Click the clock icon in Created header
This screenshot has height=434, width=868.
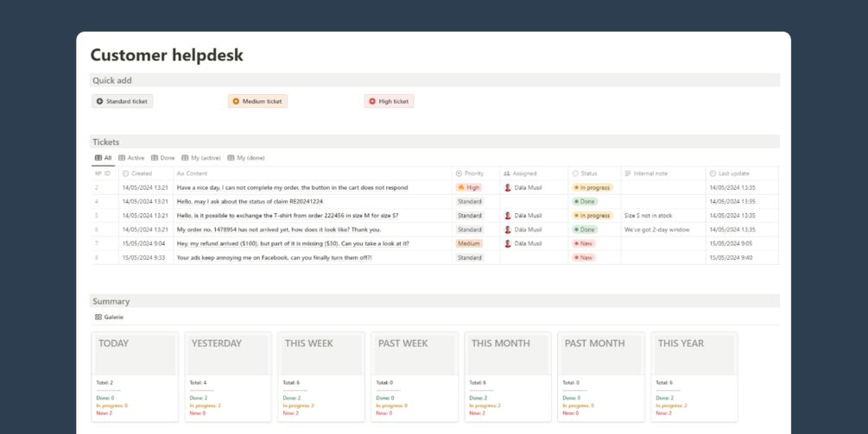(125, 173)
